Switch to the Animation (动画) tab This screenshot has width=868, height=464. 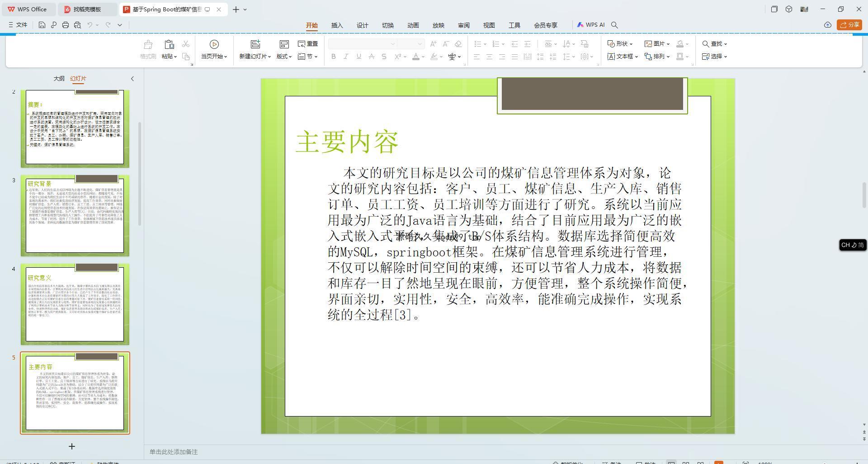click(x=413, y=25)
